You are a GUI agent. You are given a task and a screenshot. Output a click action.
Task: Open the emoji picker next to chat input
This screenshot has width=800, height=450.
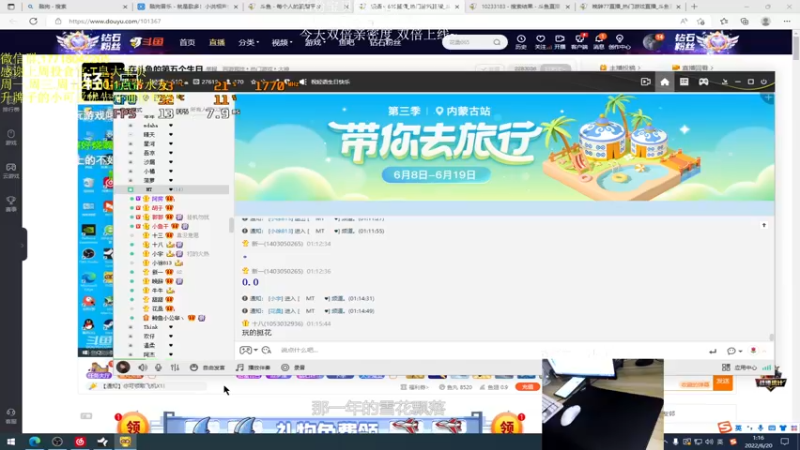click(x=266, y=350)
